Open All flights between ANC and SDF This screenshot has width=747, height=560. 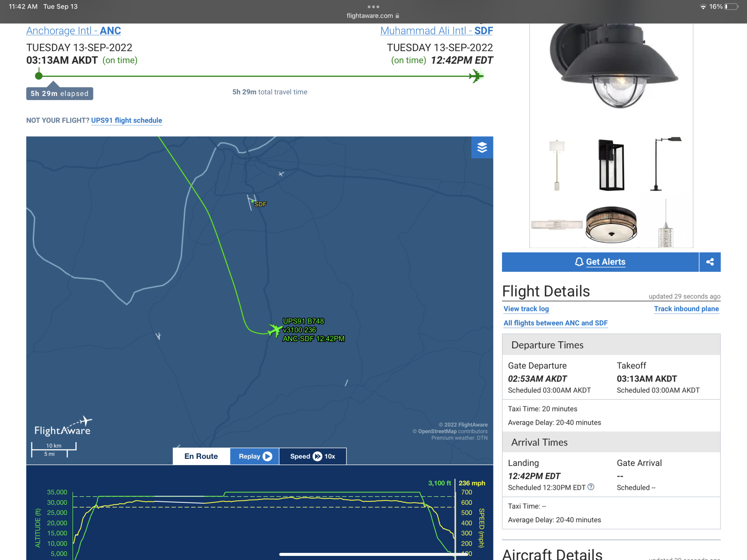click(x=555, y=323)
